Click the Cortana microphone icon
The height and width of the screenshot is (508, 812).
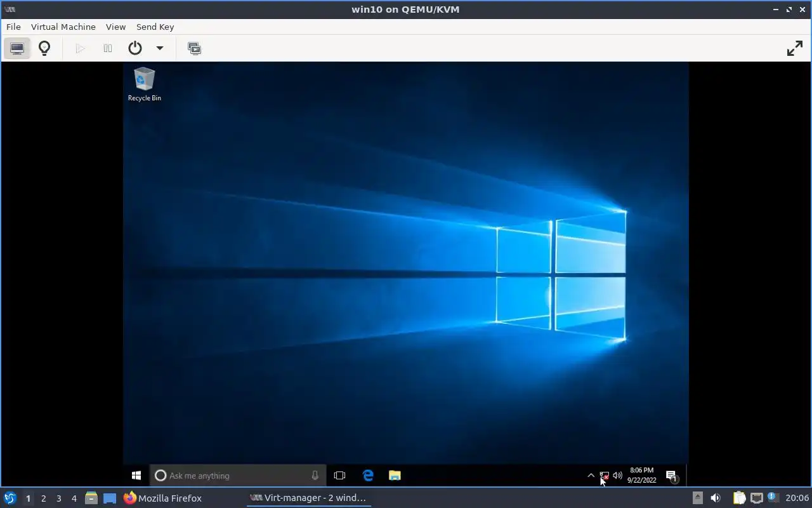(315, 476)
